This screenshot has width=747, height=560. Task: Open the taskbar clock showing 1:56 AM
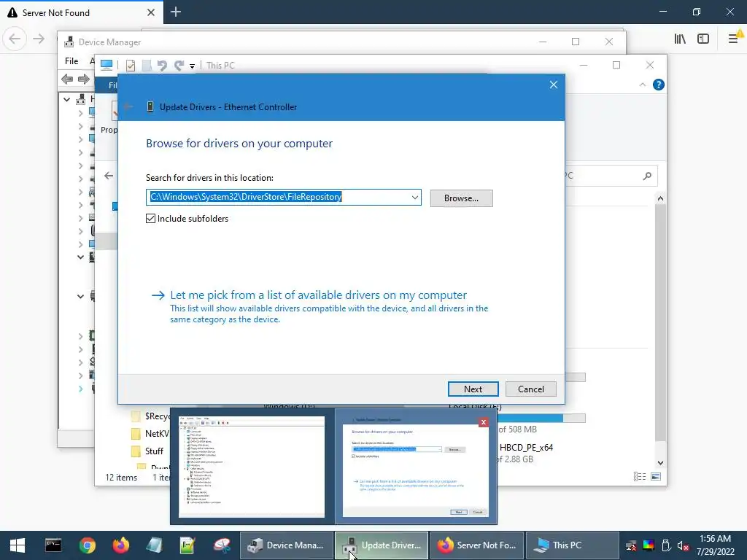point(715,545)
